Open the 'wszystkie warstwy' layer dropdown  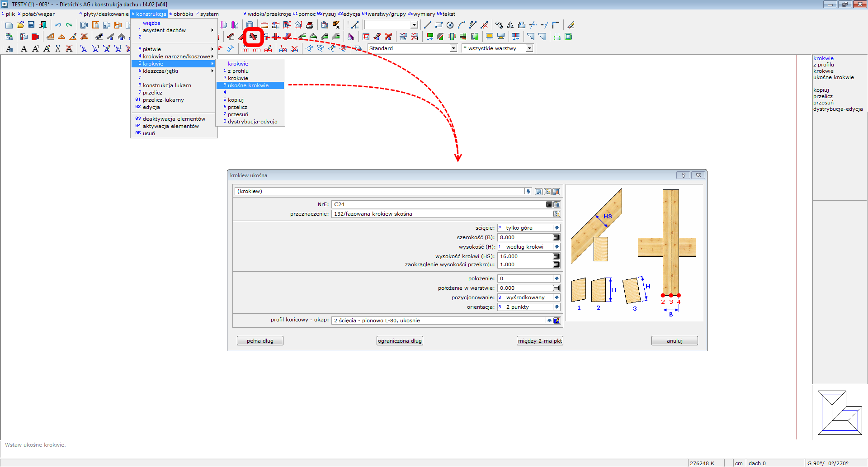coord(529,48)
